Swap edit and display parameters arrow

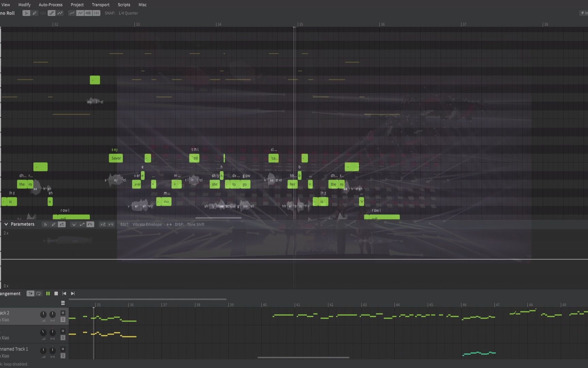coord(169,224)
